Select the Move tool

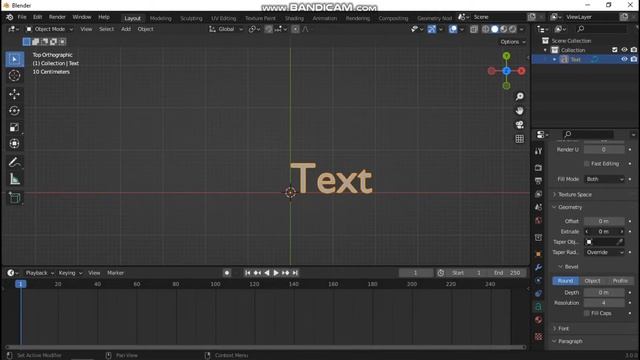point(15,94)
